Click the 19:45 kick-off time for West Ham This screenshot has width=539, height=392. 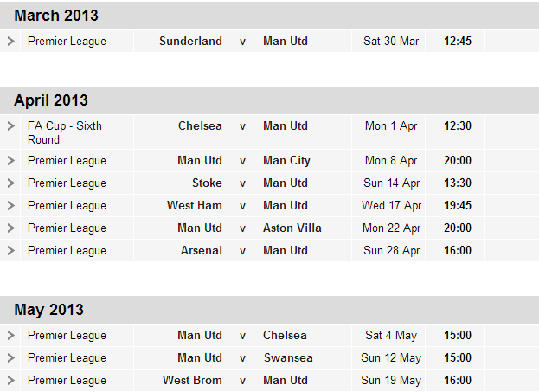coord(458,206)
